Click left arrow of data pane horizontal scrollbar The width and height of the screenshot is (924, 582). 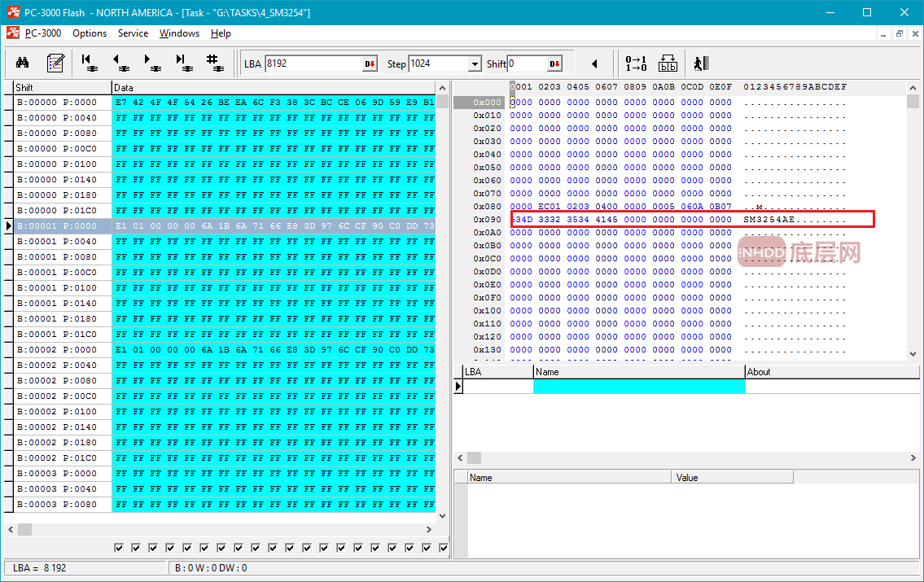tap(11, 530)
